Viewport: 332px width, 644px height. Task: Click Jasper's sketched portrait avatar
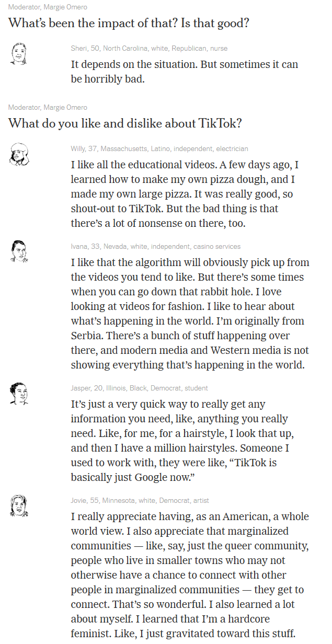(19, 393)
